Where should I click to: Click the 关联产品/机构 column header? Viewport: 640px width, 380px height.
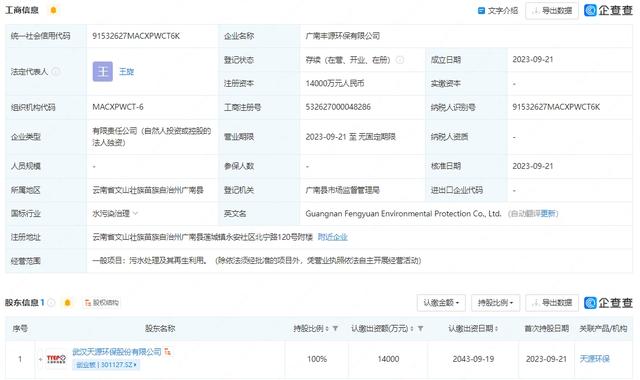pyautogui.click(x=603, y=328)
